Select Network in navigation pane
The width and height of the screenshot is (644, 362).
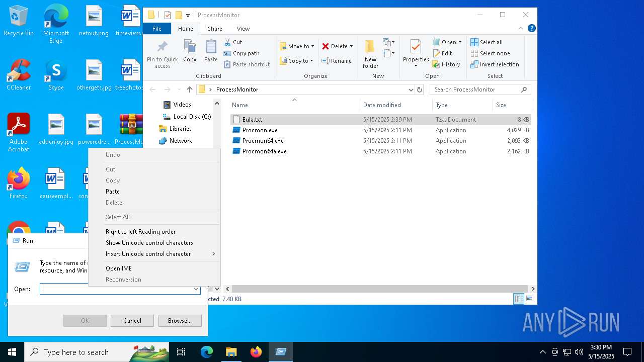[181, 141]
